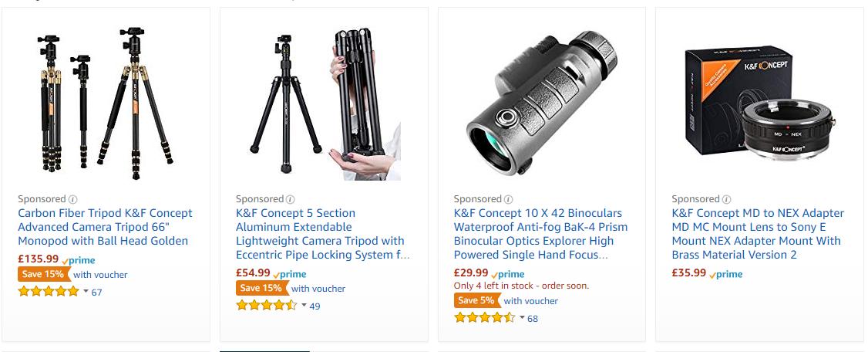Expand rating breakdown arrow next to 68 reviews

(522, 317)
